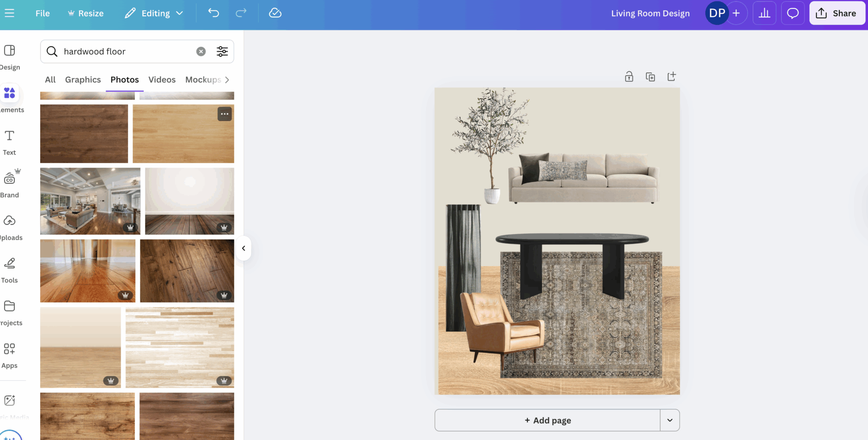Redo the last action

click(x=241, y=13)
